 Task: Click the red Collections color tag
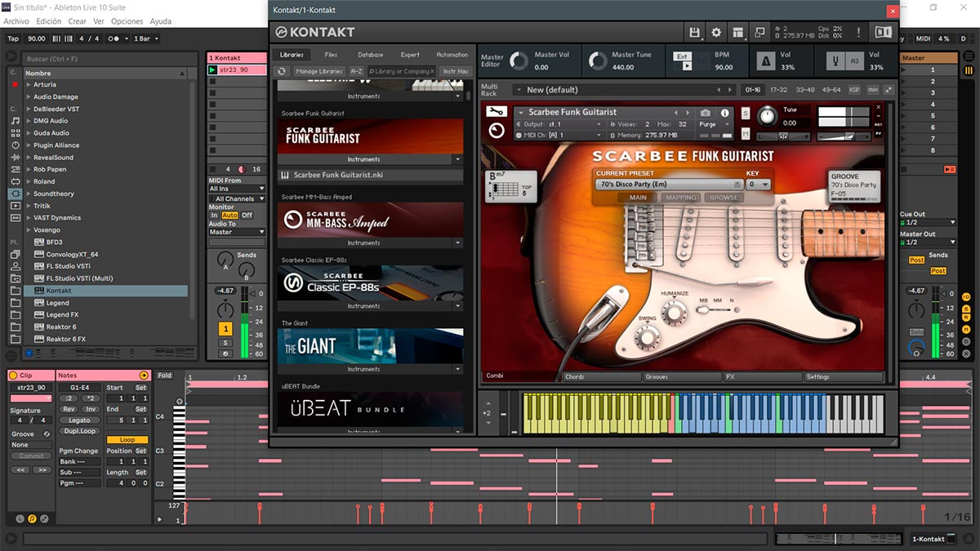(x=14, y=84)
